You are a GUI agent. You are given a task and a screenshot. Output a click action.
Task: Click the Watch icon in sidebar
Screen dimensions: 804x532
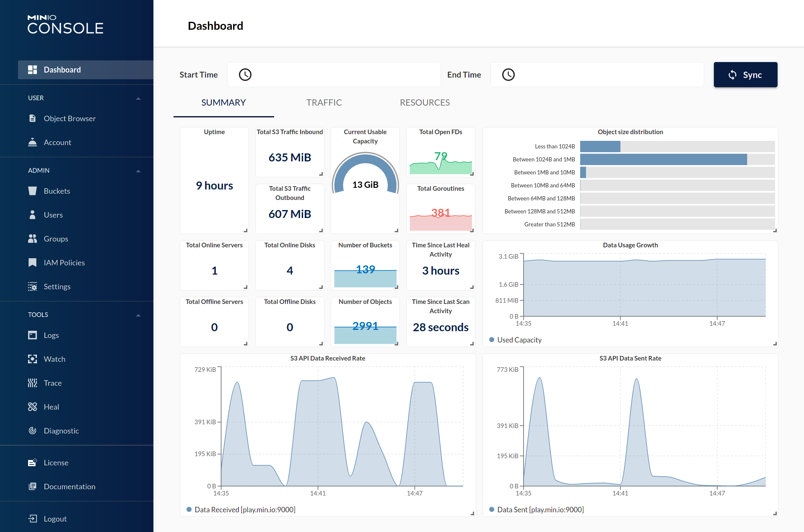tap(32, 359)
